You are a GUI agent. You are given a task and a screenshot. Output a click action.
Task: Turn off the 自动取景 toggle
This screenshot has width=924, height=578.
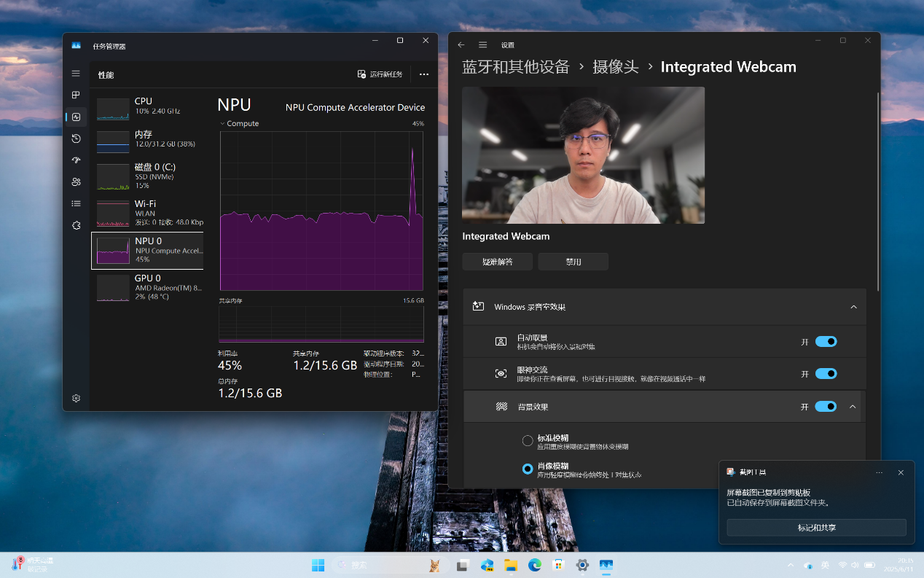click(x=825, y=342)
